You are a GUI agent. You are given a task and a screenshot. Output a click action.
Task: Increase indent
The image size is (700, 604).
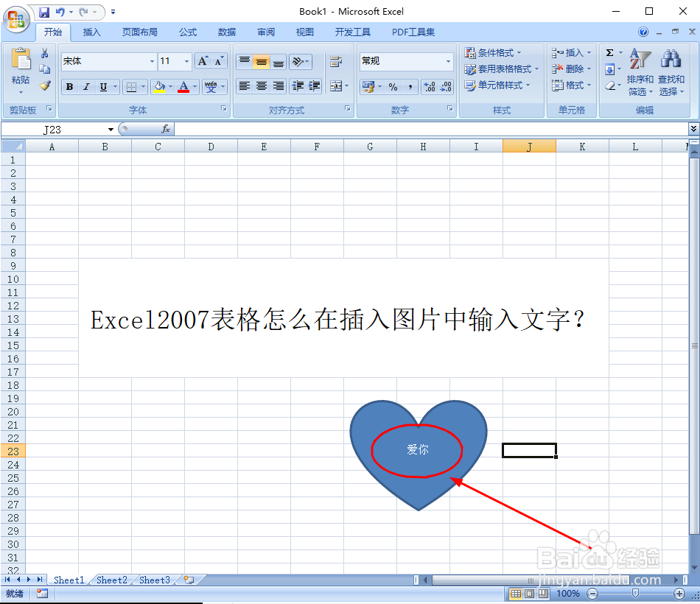(x=315, y=85)
